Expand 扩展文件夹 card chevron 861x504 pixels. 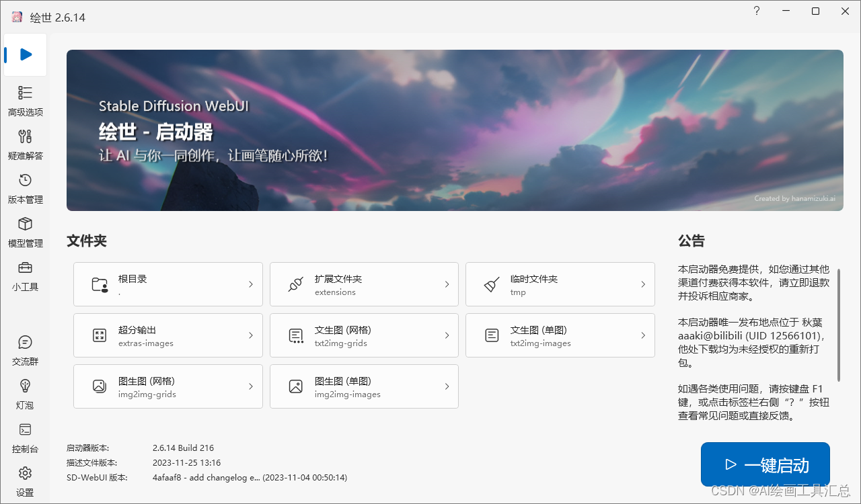447,284
